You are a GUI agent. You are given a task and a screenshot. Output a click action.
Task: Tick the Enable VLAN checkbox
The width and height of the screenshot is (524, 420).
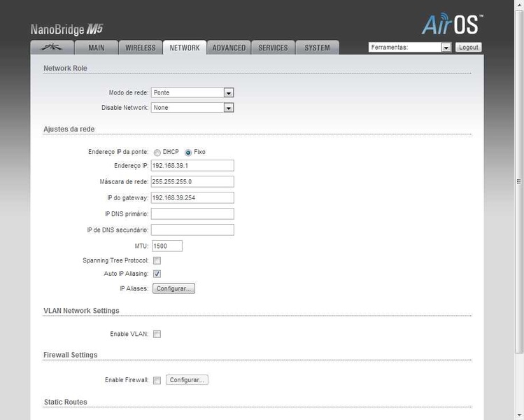click(x=157, y=334)
